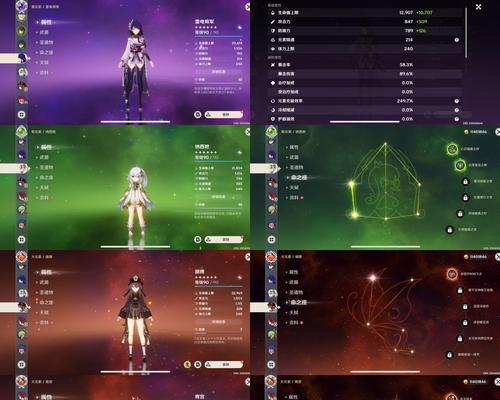Select Nahida's sixth constellation, the last locked node
The image size is (500, 400).
pos(450,229)
